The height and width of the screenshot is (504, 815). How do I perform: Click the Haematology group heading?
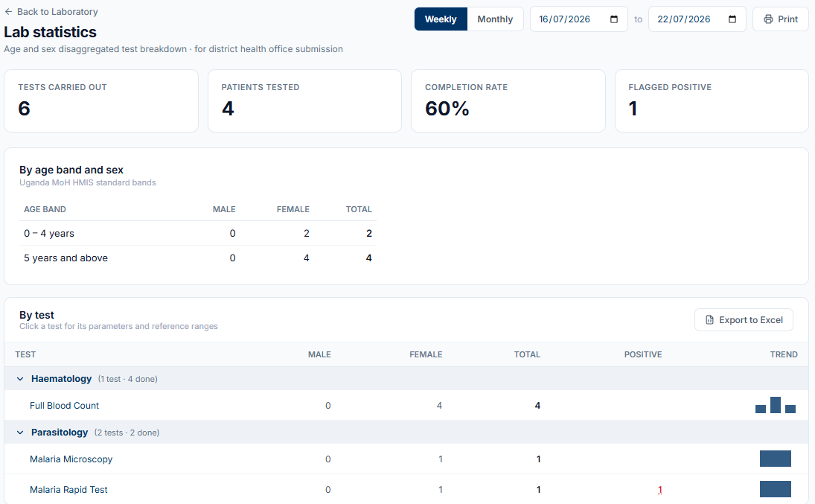tap(61, 379)
